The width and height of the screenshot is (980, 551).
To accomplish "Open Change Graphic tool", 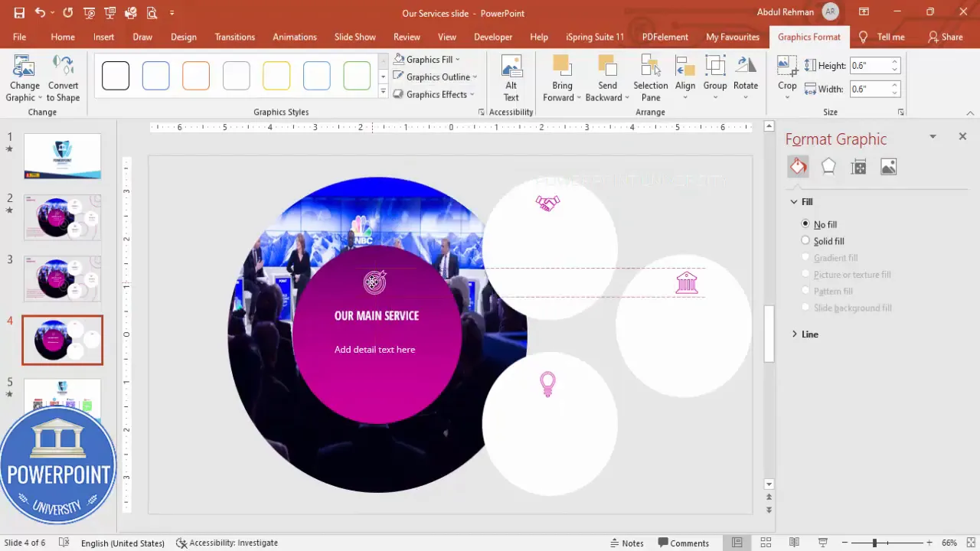I will pos(24,78).
